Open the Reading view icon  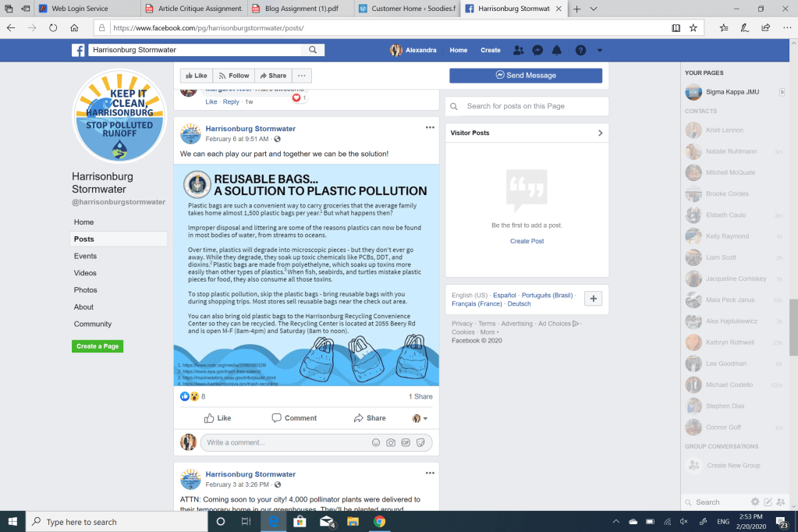676,28
